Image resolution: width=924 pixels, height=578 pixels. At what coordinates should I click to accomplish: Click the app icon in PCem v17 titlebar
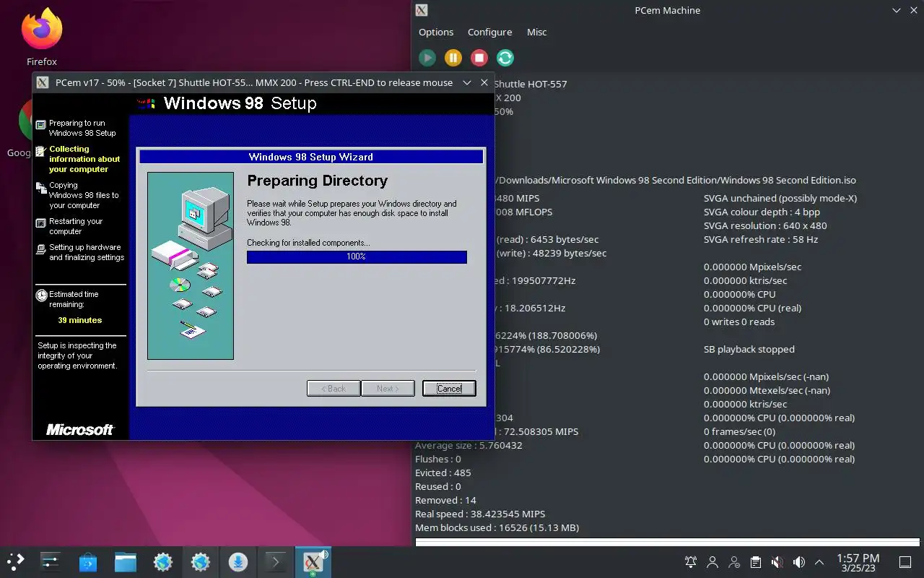click(x=43, y=82)
